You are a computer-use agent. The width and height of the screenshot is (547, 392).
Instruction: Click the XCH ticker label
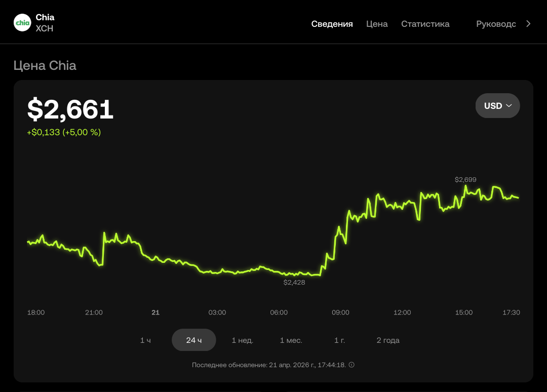(44, 28)
